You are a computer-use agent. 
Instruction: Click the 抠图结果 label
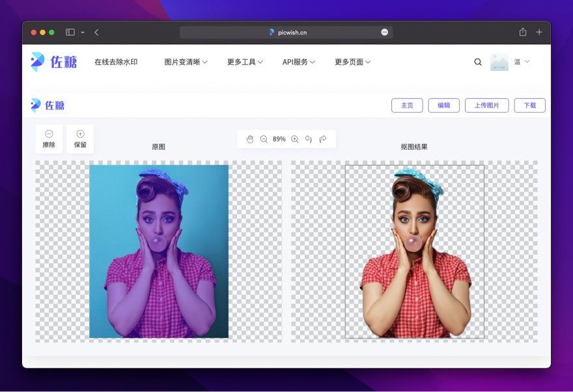tap(414, 147)
